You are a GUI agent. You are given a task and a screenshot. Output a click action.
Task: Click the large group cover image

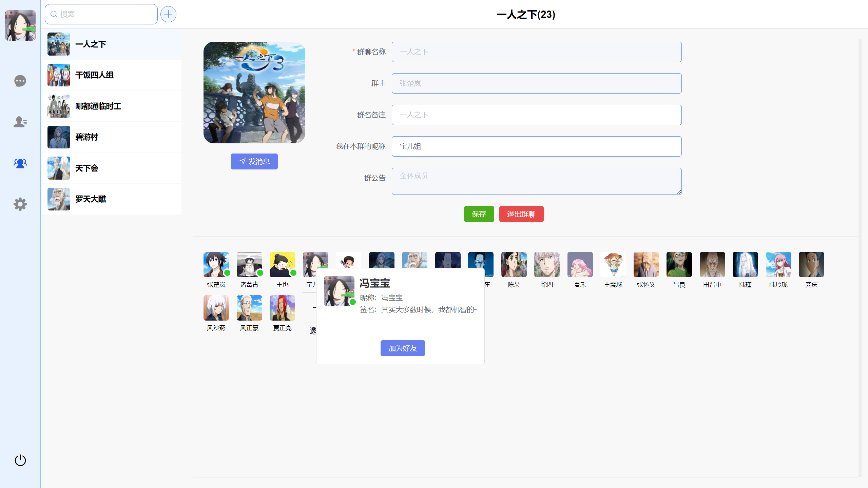pyautogui.click(x=254, y=93)
